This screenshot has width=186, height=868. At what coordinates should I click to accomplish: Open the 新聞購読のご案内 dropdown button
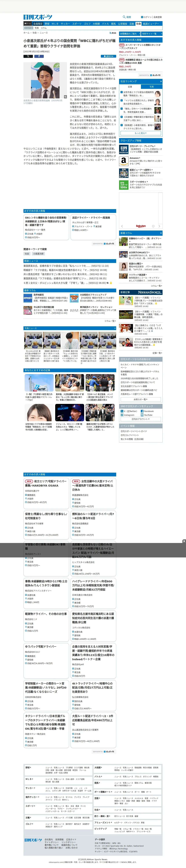pos(130,34)
